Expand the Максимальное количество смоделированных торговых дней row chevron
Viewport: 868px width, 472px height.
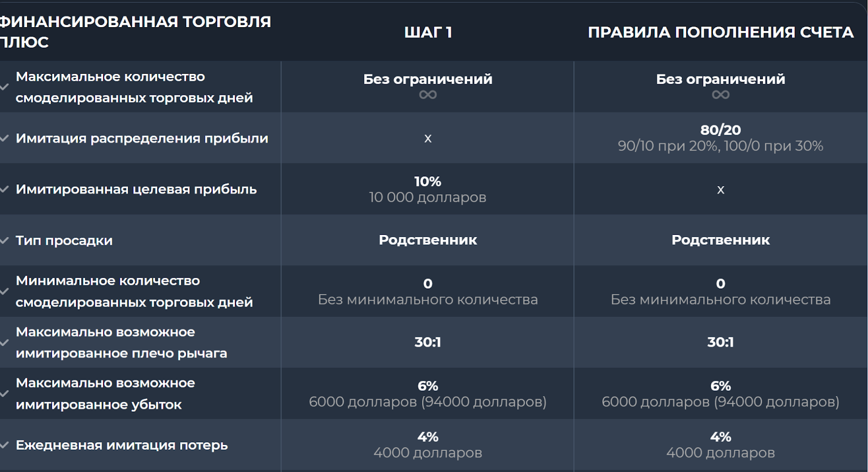pyautogui.click(x=4, y=87)
